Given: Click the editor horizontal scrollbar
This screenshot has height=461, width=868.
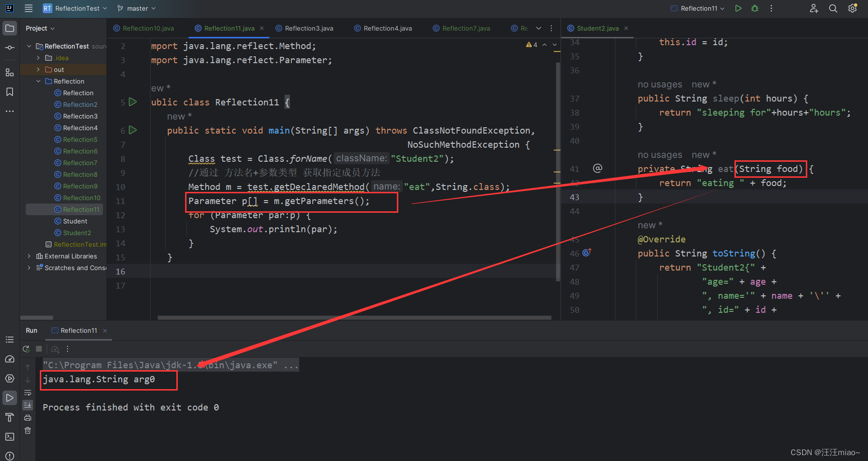Looking at the screenshot, I should pos(355,318).
